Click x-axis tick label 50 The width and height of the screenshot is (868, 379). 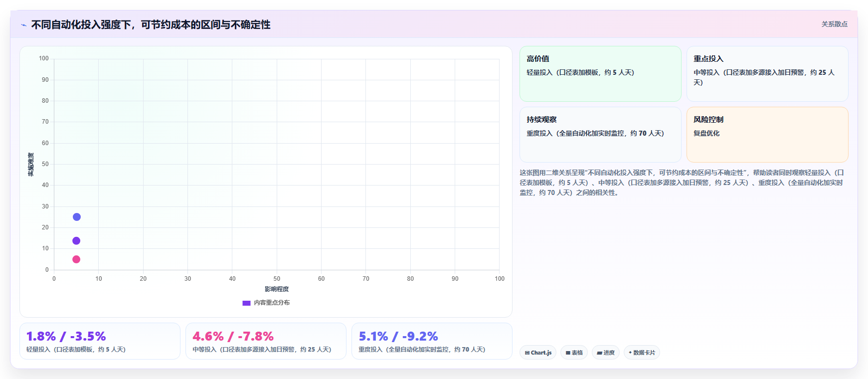click(277, 279)
